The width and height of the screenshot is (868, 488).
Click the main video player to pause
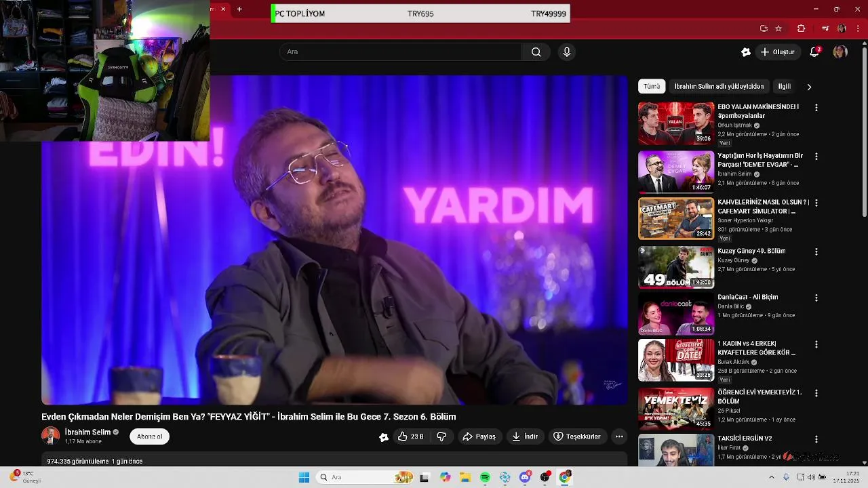335,240
